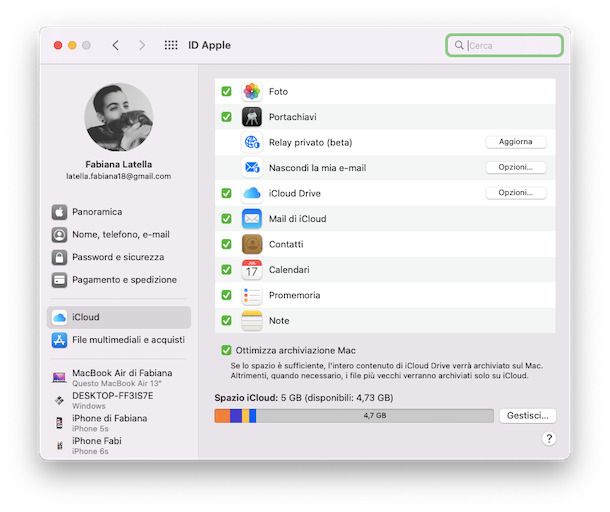Click the iPhone 5s device icon
This screenshot has width=610, height=512.
click(59, 423)
